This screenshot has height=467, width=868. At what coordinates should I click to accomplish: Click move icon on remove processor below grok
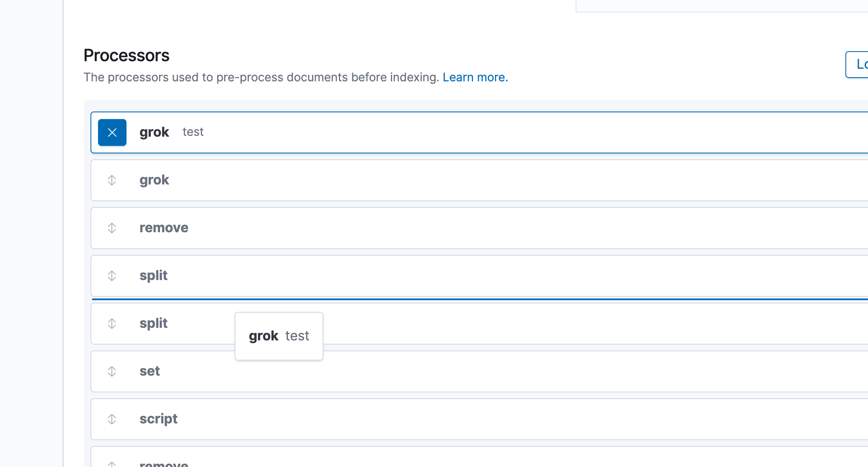pos(112,228)
